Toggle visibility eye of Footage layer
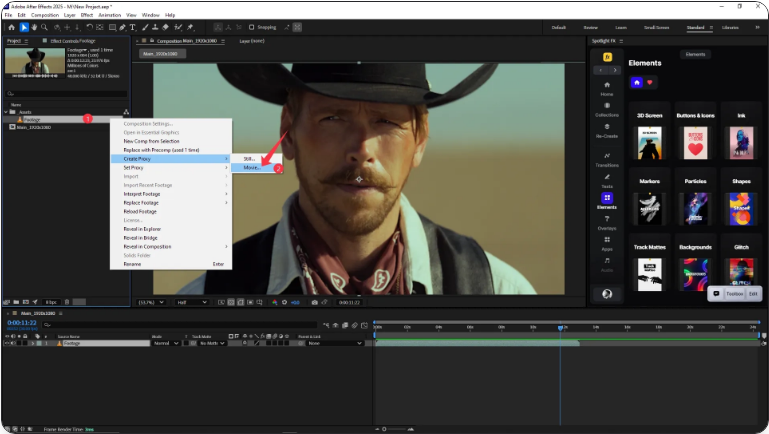769x434 pixels. [7, 343]
